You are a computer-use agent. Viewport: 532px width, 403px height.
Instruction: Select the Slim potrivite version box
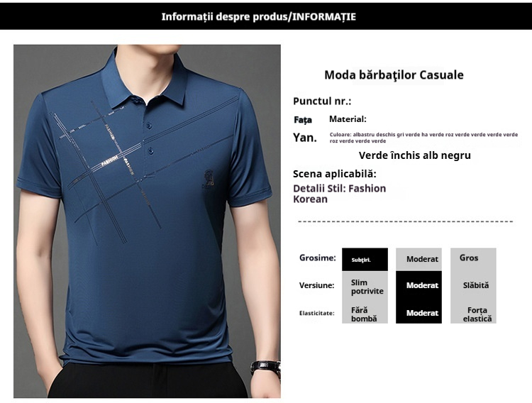click(365, 287)
